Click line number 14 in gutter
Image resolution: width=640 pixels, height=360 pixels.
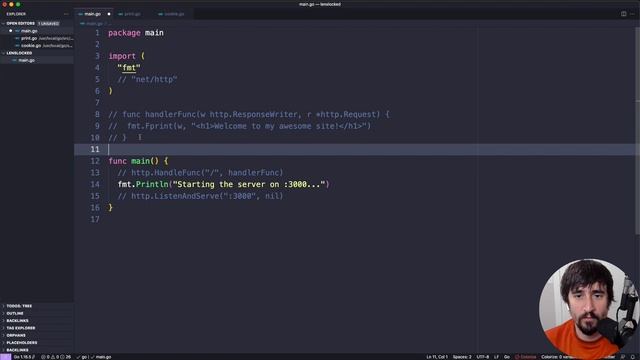(x=95, y=184)
